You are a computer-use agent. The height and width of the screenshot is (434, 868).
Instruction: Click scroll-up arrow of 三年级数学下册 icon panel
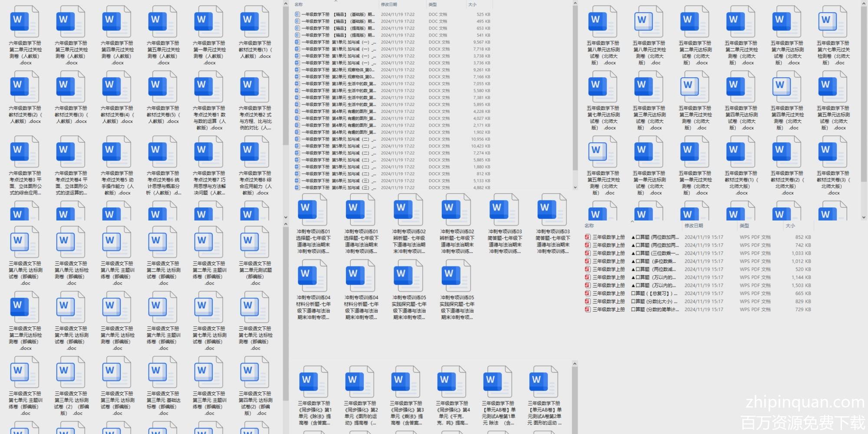[x=575, y=364]
